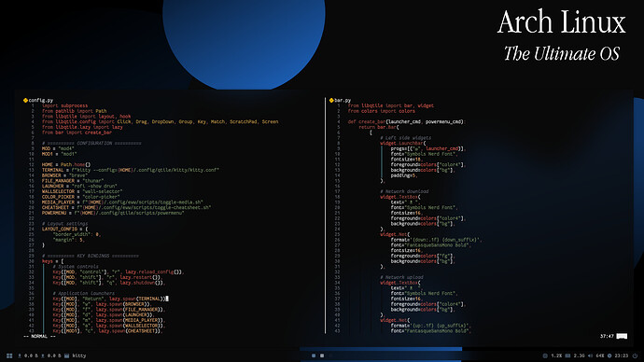Open the launcher grid icon in bar
Viewport: 644px width, 362px height.
coord(9,355)
